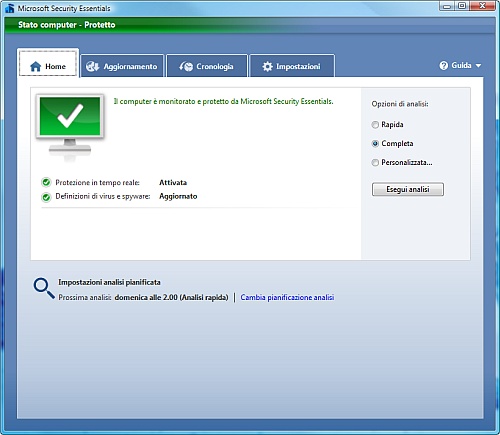Viewport: 500px width, 435px height.
Task: Click the globe update icon on Aggiornamento tab
Action: (x=92, y=66)
